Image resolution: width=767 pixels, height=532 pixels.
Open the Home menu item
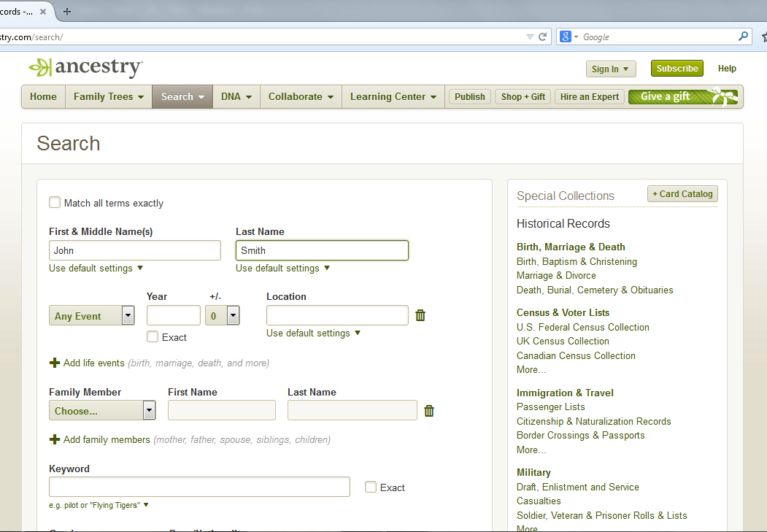click(43, 97)
